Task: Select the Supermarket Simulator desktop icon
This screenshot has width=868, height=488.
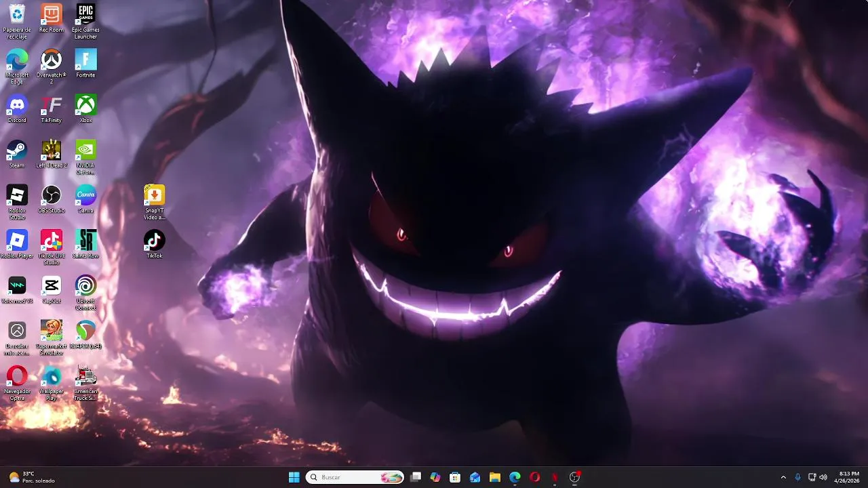Action: pos(52,338)
